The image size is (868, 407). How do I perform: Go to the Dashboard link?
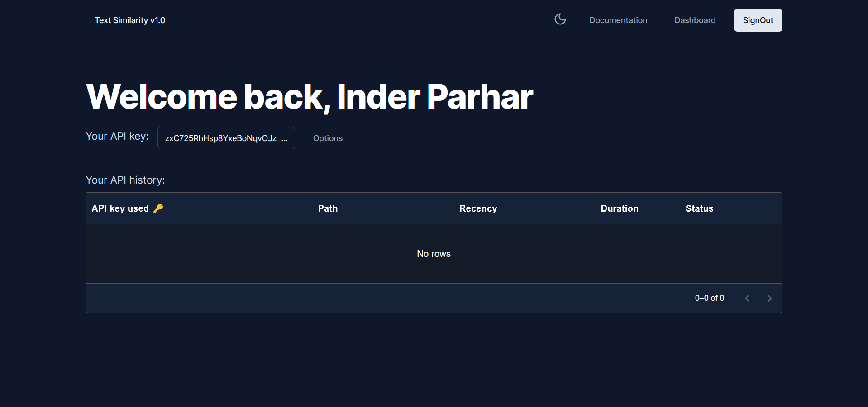695,20
